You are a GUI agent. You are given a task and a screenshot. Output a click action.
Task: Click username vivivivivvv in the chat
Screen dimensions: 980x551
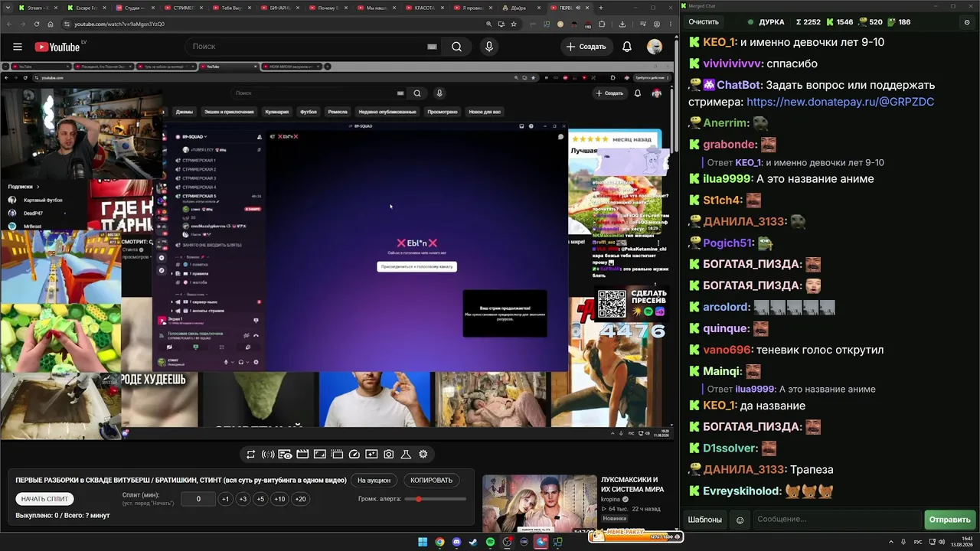733,64
